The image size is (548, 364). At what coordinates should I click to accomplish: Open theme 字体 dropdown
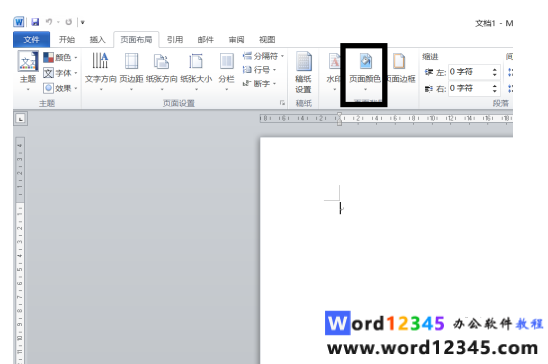click(x=60, y=73)
